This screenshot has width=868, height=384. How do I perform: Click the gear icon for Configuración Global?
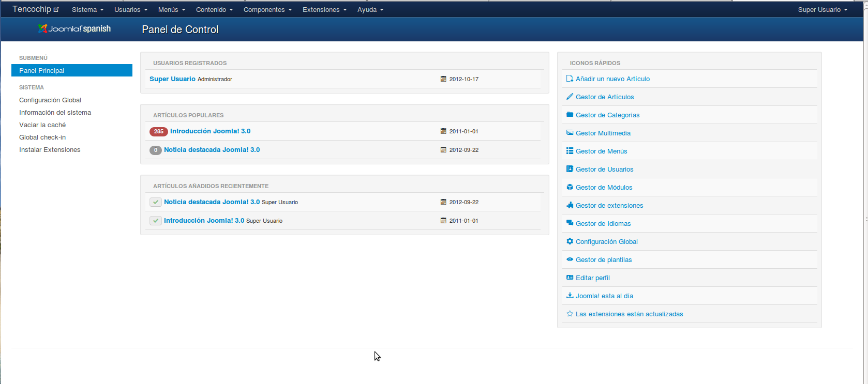click(x=570, y=241)
